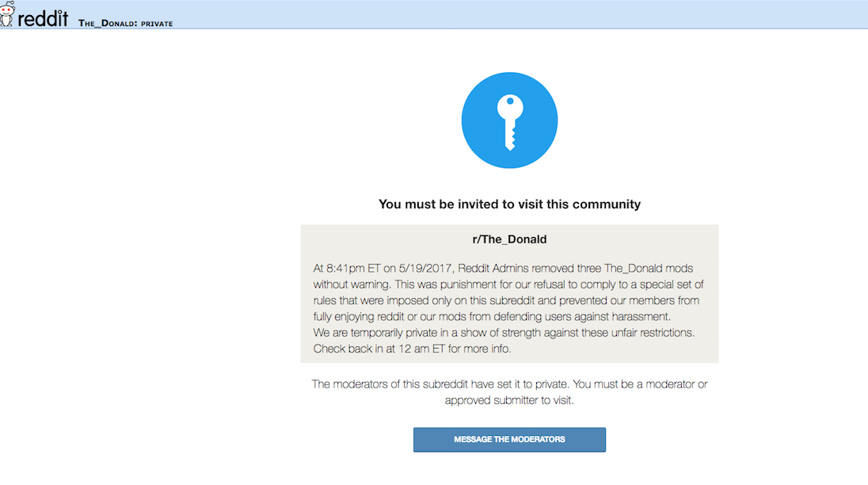868x485 pixels.
Task: Click the Reddit Snoo alien icon
Action: (x=6, y=13)
